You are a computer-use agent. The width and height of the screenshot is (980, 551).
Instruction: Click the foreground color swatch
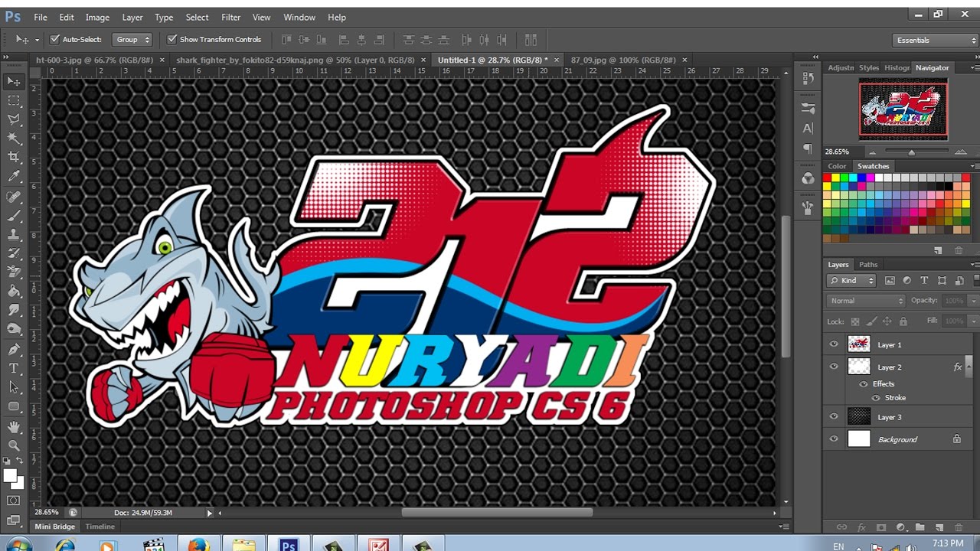(10, 475)
